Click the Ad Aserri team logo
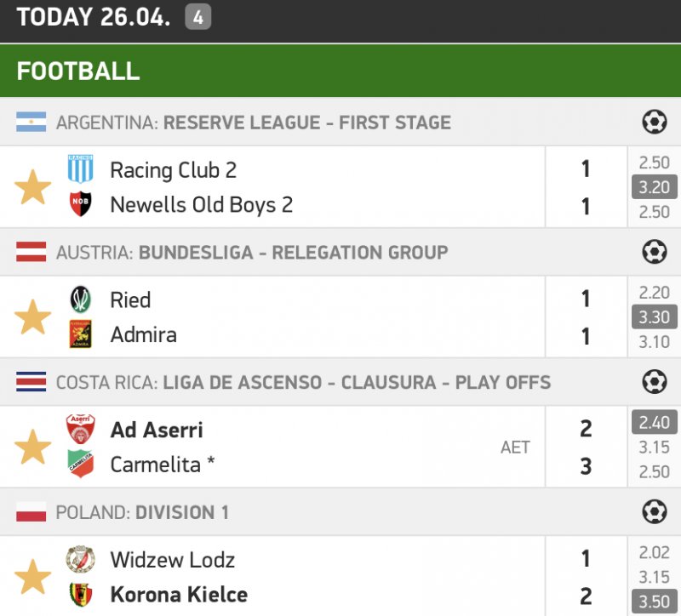 point(81,429)
